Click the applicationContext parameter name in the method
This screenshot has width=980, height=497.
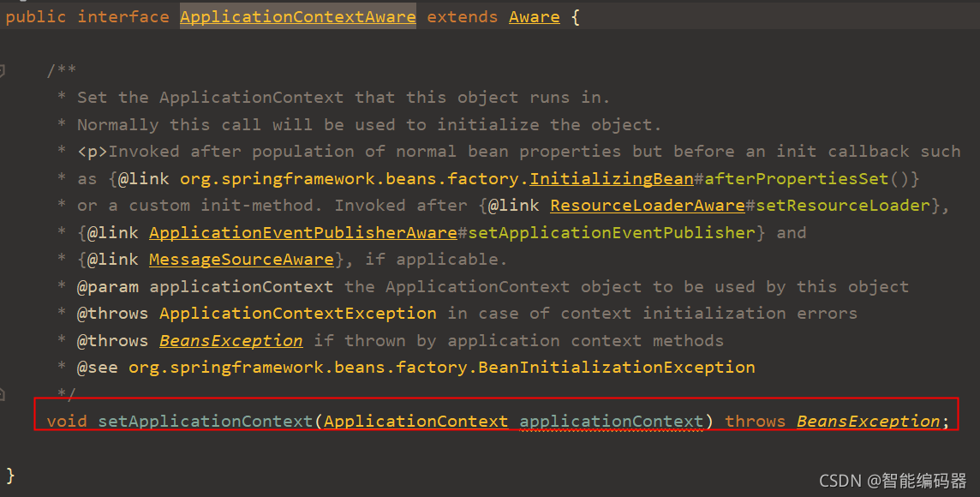pos(612,422)
